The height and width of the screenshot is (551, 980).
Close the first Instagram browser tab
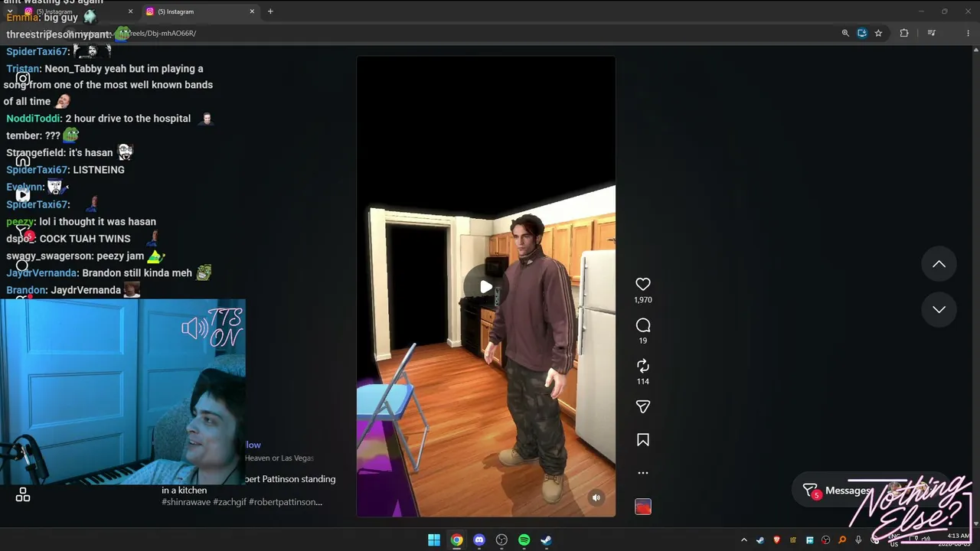pyautogui.click(x=130, y=11)
